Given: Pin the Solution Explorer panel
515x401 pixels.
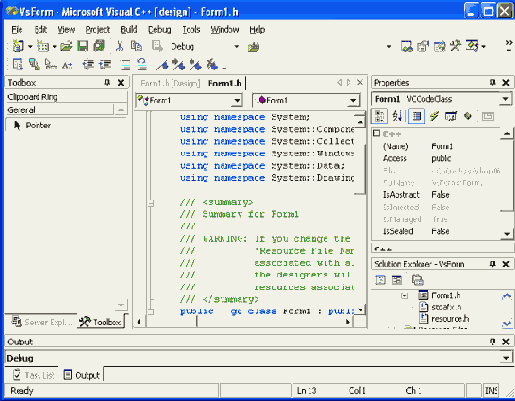Looking at the screenshot, I should pyautogui.click(x=492, y=264).
